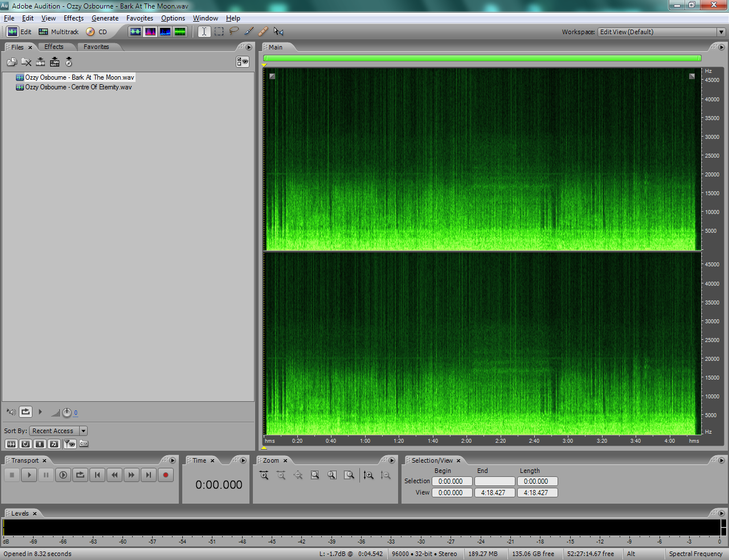
Task: Open the Effects menu in menu bar
Action: (73, 18)
